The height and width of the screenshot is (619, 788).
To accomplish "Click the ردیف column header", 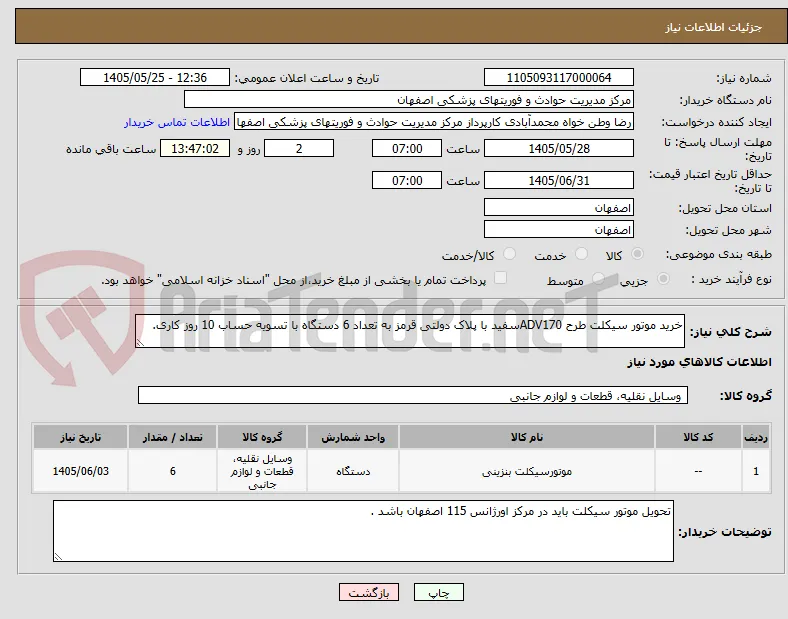I will coord(756,437).
